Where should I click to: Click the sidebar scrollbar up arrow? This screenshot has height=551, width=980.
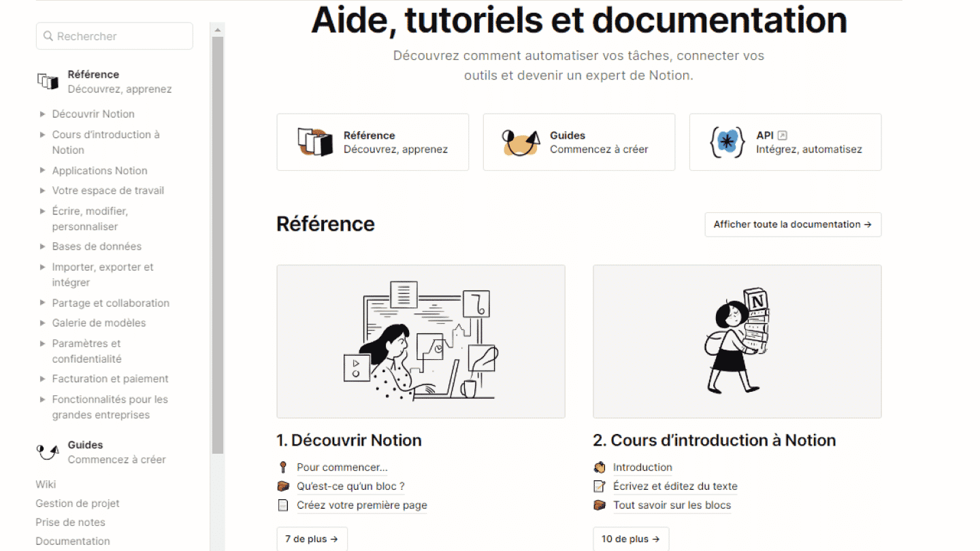pyautogui.click(x=218, y=29)
